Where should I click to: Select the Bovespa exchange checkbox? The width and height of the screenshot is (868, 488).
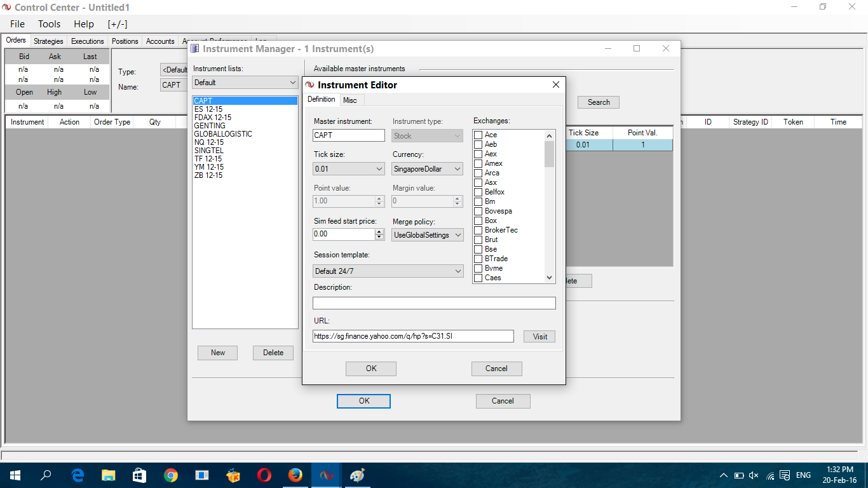pos(478,211)
